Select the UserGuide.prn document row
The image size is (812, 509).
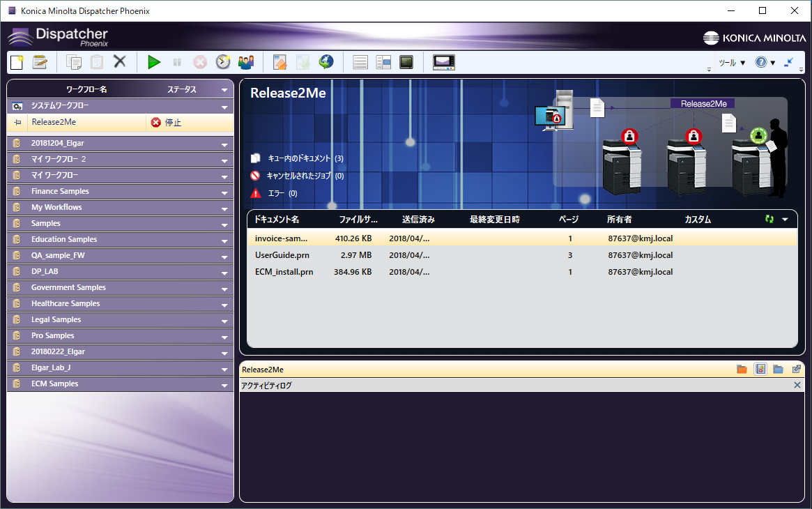click(522, 255)
